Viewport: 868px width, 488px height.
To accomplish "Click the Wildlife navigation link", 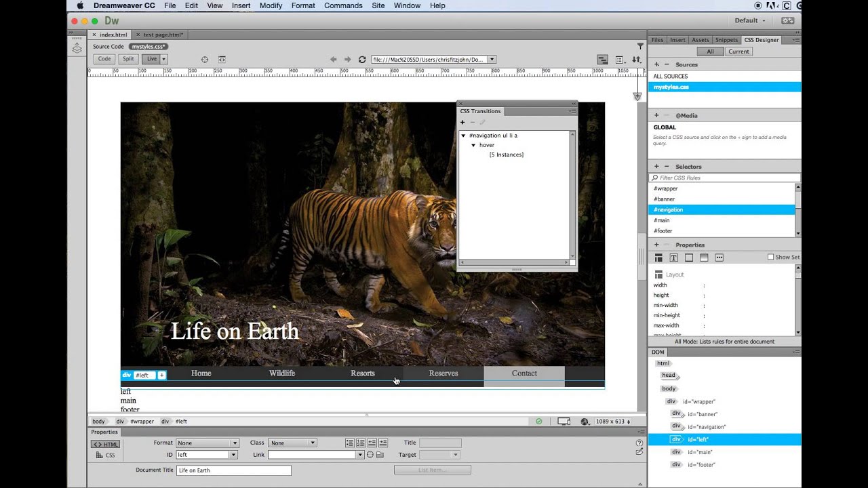I will [282, 373].
